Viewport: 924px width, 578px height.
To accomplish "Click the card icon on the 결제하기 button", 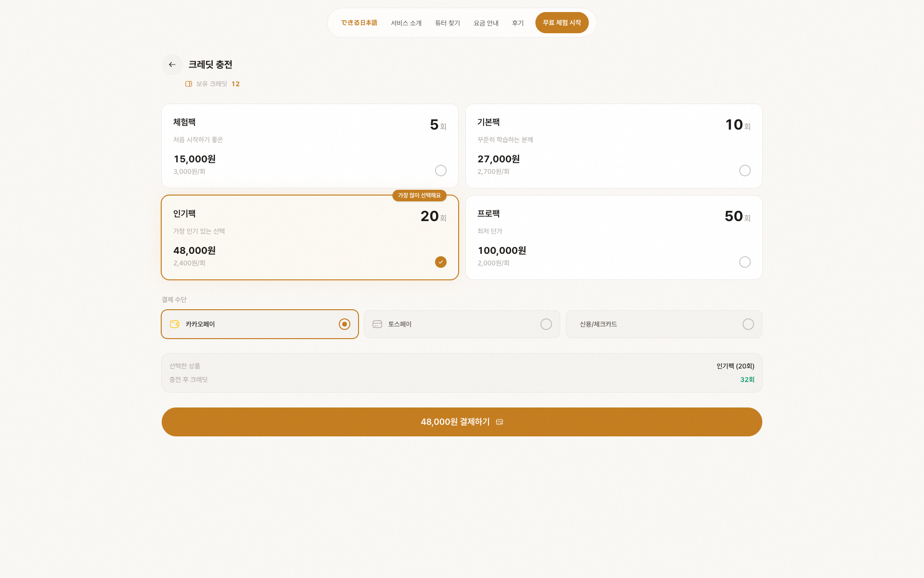I will 500,422.
